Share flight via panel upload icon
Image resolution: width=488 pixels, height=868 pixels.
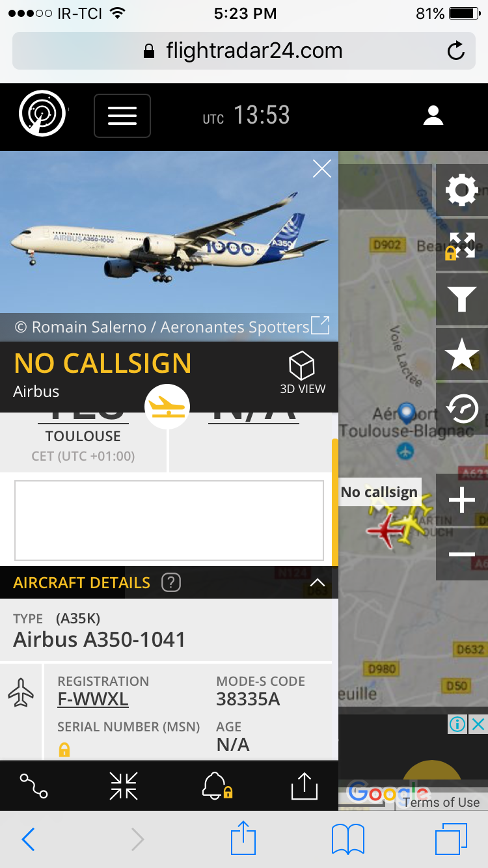[304, 786]
